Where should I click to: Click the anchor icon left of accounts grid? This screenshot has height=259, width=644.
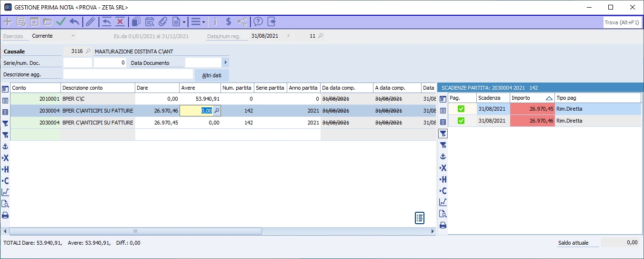coord(6,146)
